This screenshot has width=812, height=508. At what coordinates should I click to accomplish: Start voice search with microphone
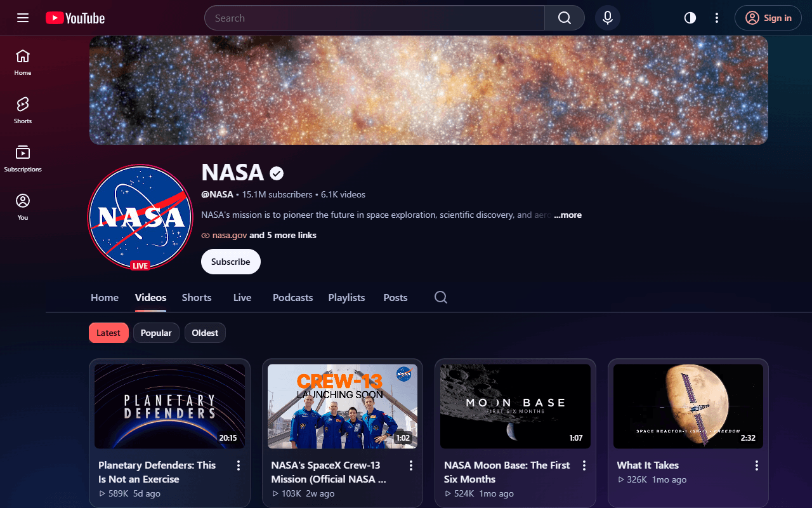(x=608, y=18)
